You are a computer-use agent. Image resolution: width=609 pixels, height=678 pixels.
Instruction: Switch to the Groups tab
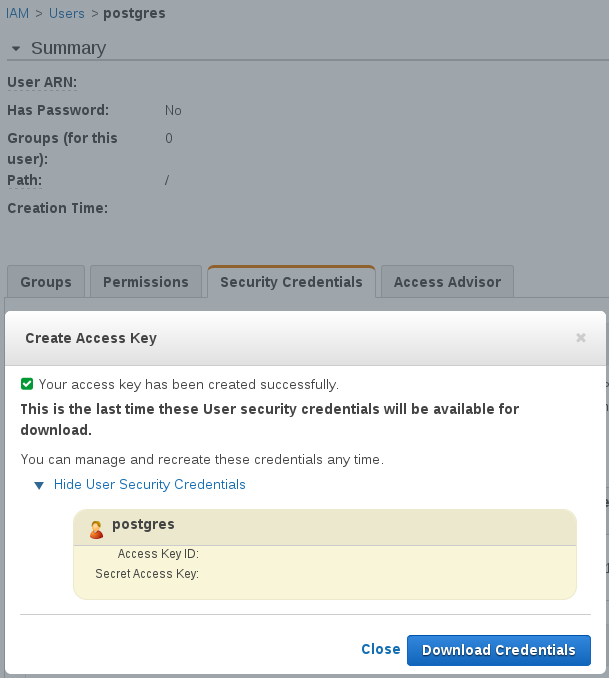[x=46, y=282]
